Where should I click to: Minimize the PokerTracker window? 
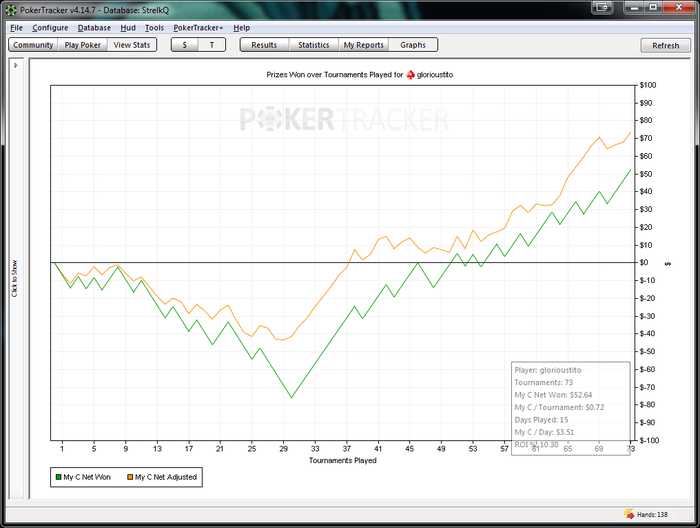click(x=633, y=7)
